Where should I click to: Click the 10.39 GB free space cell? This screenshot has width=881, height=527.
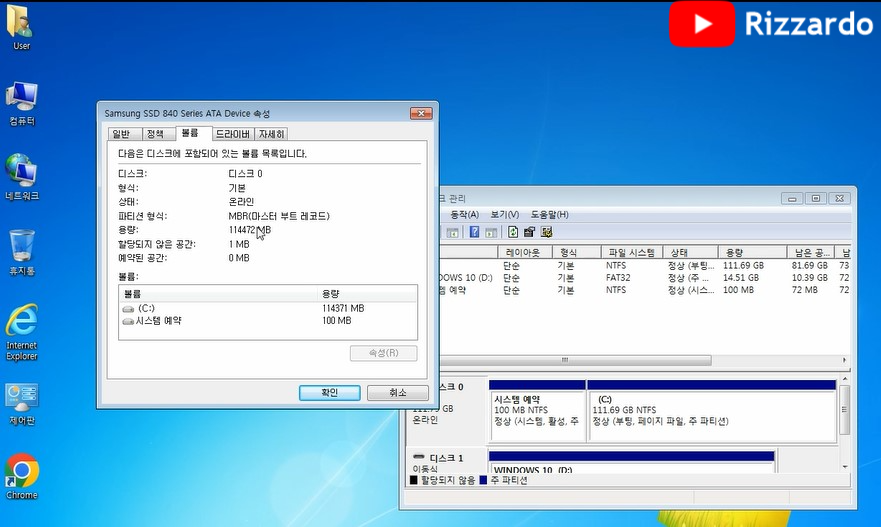(x=810, y=278)
